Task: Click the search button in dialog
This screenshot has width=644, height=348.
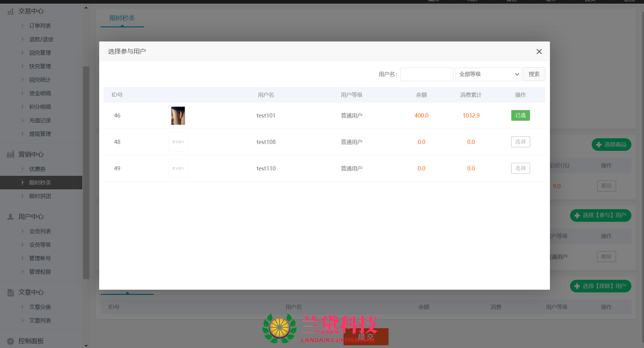Action: [534, 74]
